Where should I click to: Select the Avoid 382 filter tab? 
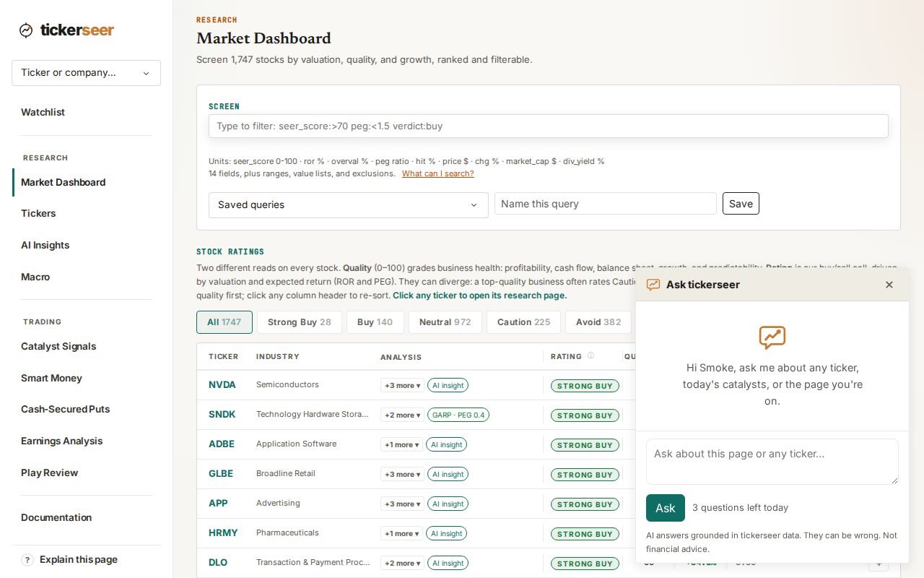point(598,322)
